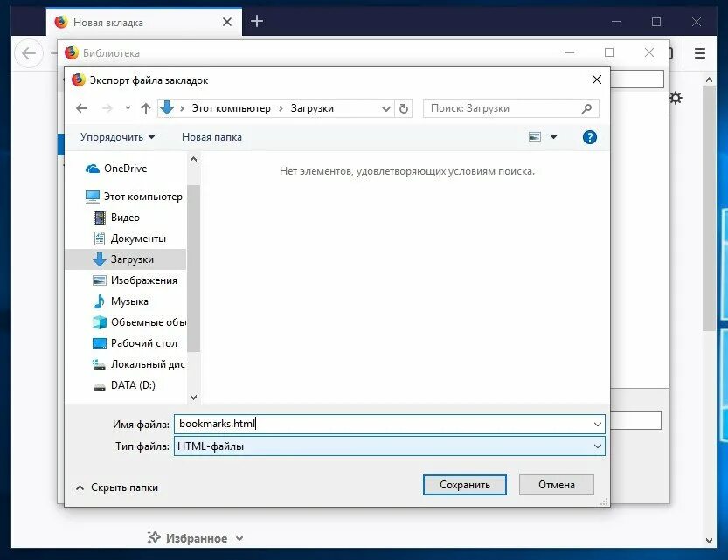Select "Загрузки" in the address path

[312, 108]
